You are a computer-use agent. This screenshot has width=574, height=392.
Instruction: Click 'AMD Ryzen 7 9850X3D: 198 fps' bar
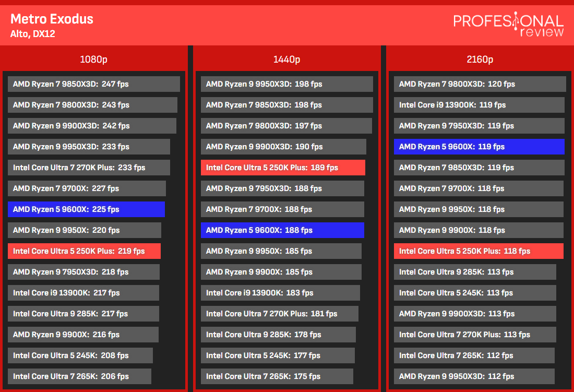pyautogui.click(x=287, y=105)
